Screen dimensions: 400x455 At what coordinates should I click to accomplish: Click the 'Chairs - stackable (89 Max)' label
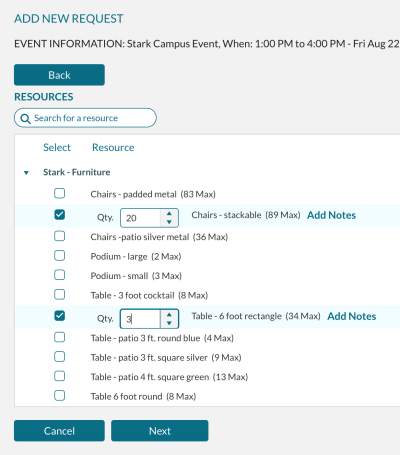click(x=246, y=215)
